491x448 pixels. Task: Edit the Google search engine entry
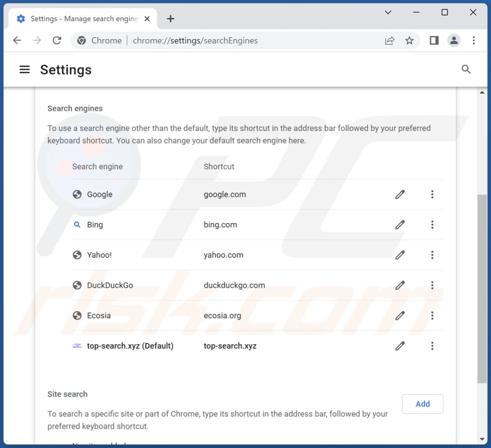[x=400, y=194]
